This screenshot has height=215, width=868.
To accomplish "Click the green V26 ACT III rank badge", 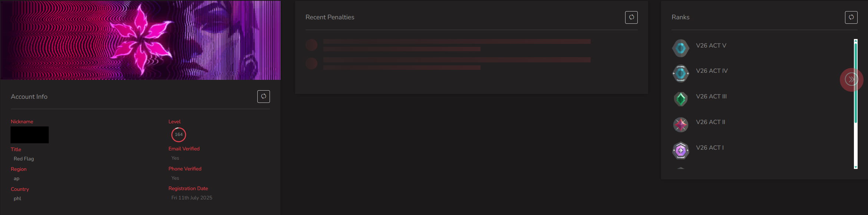I will (x=681, y=99).
